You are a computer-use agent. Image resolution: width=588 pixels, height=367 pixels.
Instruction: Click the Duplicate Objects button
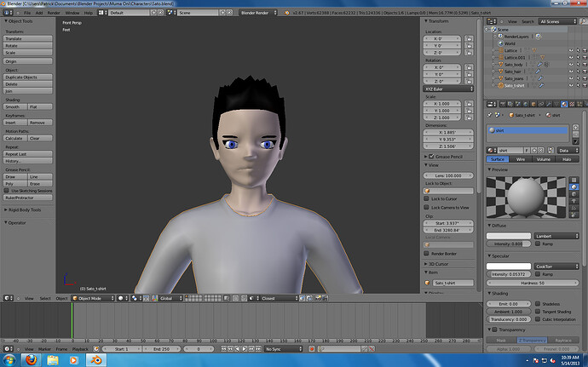click(x=28, y=77)
